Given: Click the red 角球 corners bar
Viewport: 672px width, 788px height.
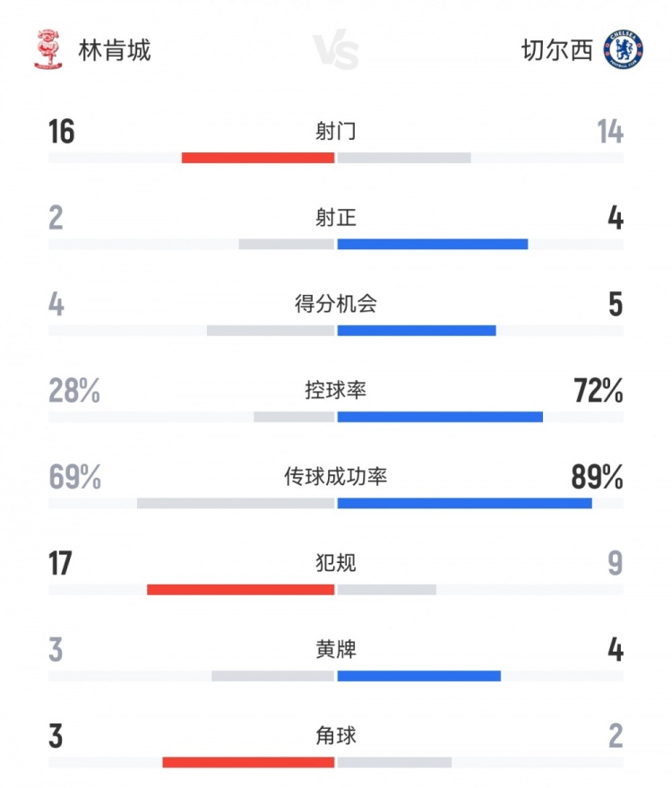Looking at the screenshot, I should point(248,762).
